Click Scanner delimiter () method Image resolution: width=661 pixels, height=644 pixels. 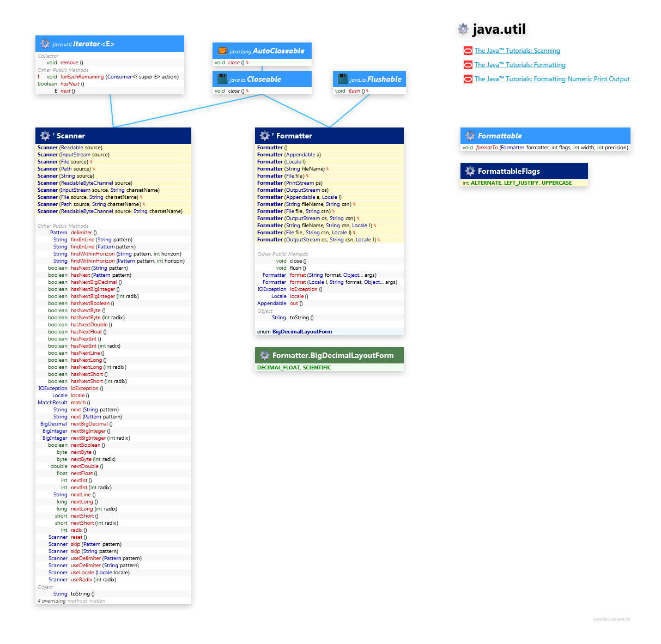(83, 233)
